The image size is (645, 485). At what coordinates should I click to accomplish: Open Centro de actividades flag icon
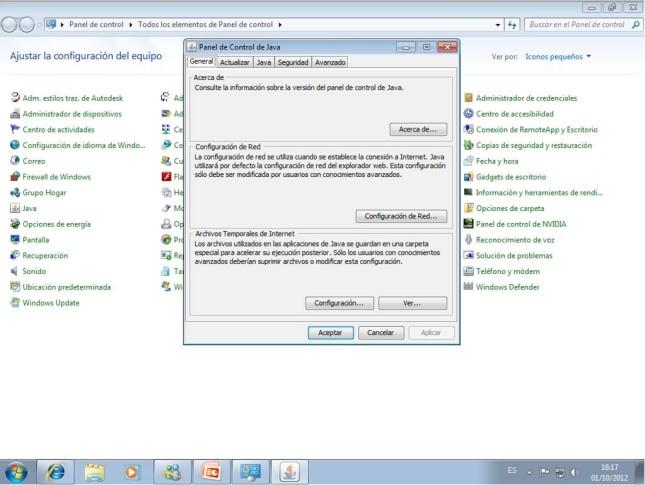tap(15, 129)
